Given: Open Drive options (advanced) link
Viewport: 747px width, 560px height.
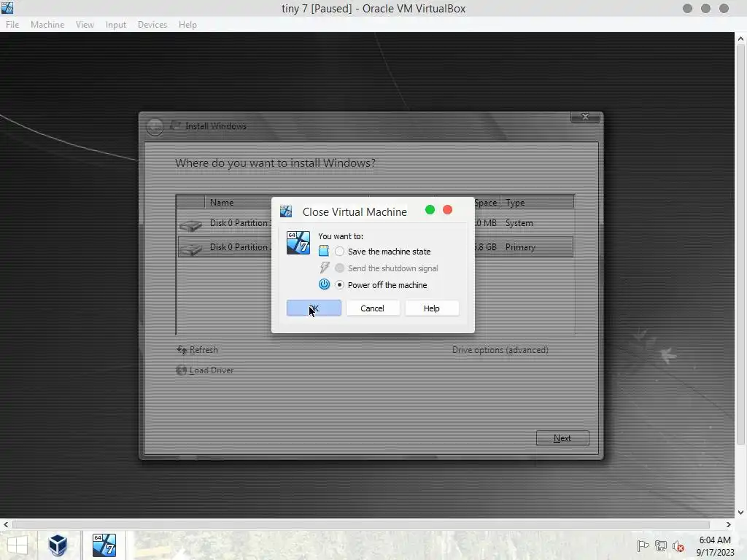Looking at the screenshot, I should [x=500, y=350].
